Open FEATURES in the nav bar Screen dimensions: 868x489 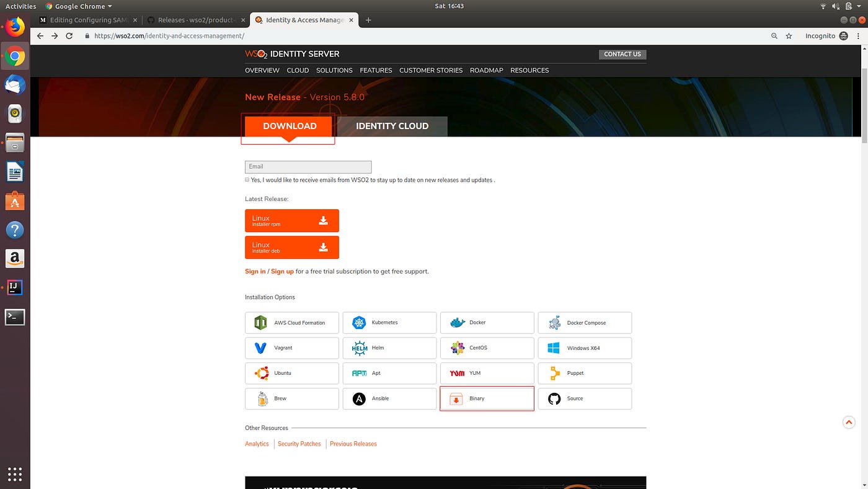[376, 70]
